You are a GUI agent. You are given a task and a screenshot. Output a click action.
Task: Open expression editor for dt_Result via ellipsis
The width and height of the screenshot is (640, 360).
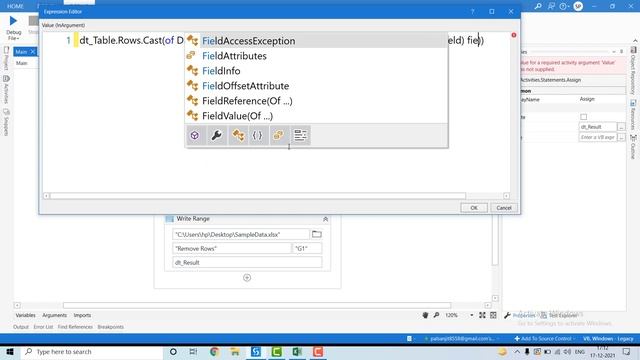pos(621,127)
